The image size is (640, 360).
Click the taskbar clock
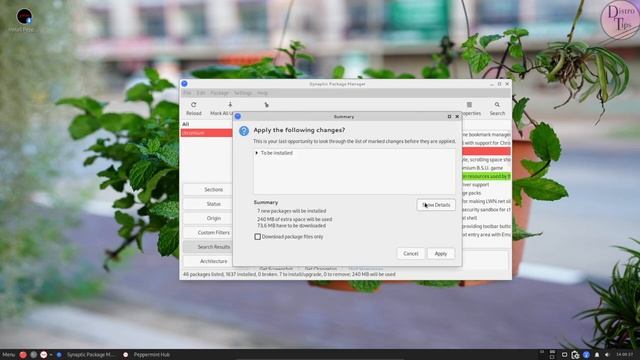624,354
